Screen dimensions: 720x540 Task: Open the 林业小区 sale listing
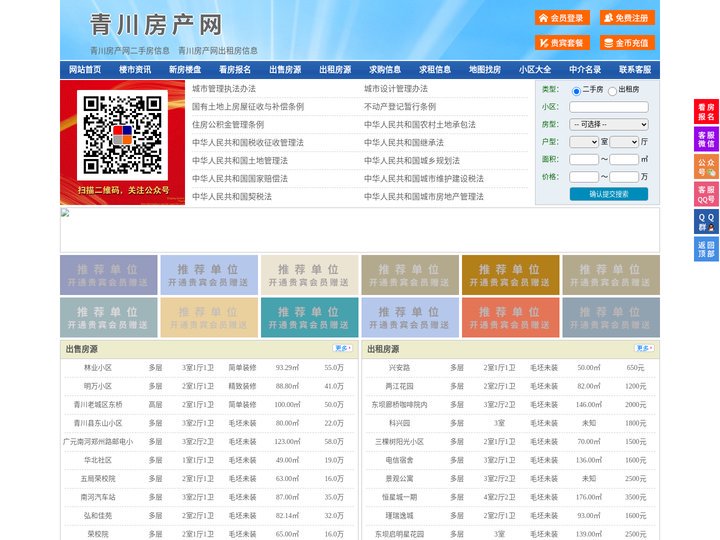pos(98,368)
